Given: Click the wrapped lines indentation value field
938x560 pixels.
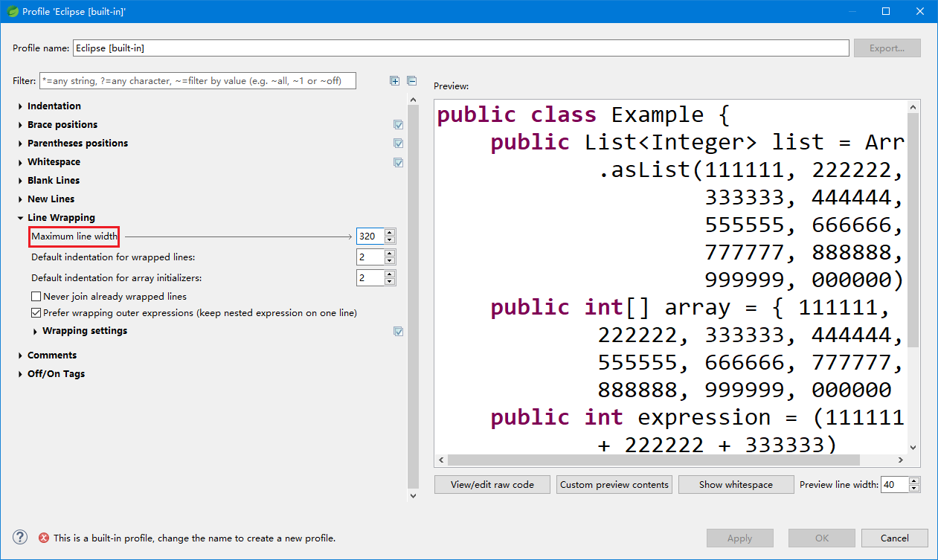Looking at the screenshot, I should tap(370, 257).
